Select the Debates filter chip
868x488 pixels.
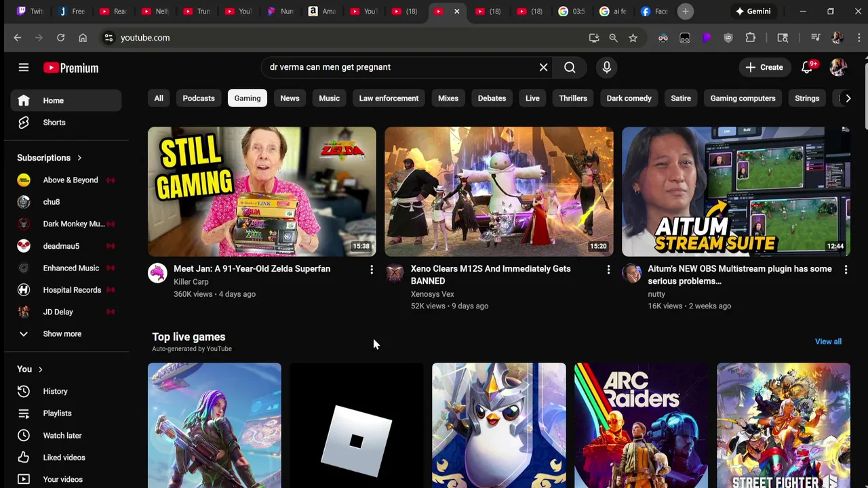pyautogui.click(x=492, y=98)
